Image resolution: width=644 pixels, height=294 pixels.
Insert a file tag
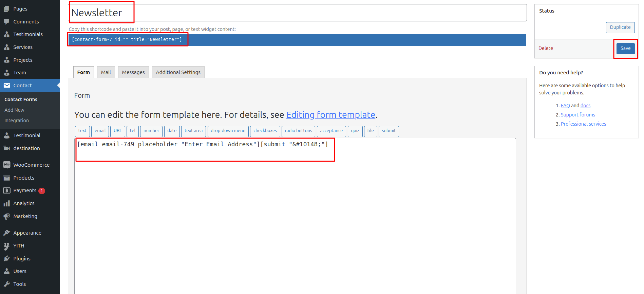click(x=371, y=131)
